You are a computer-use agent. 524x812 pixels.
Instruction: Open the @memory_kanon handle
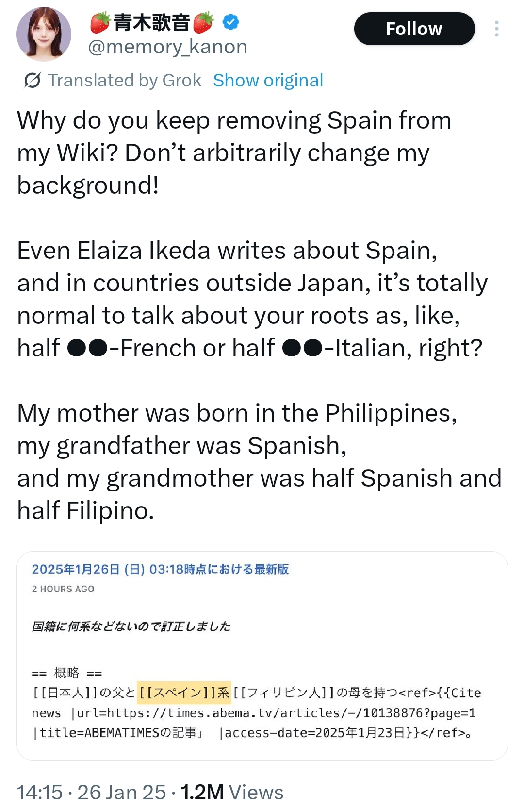coord(167,47)
